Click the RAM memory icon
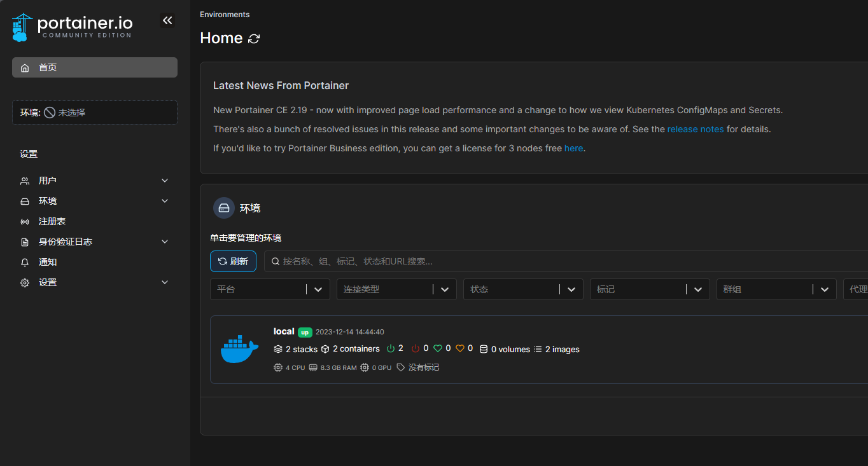The width and height of the screenshot is (868, 466). pos(313,367)
